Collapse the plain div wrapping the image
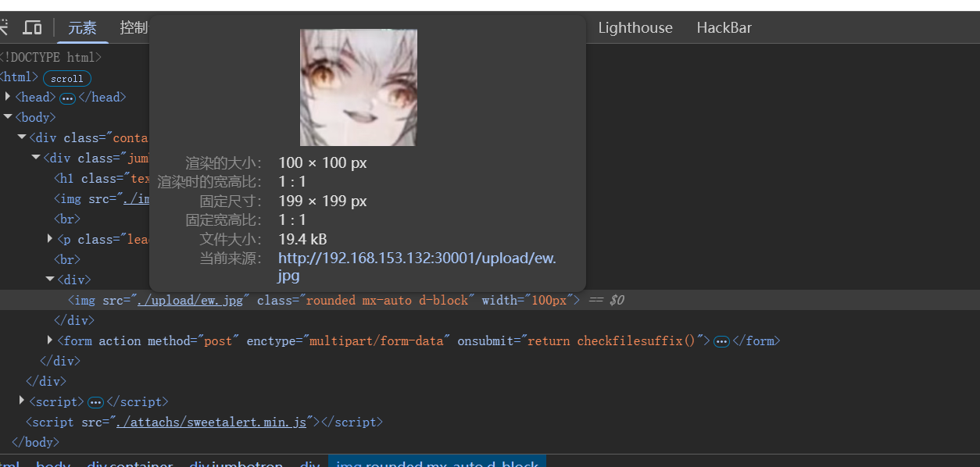The width and height of the screenshot is (980, 467). (x=50, y=280)
